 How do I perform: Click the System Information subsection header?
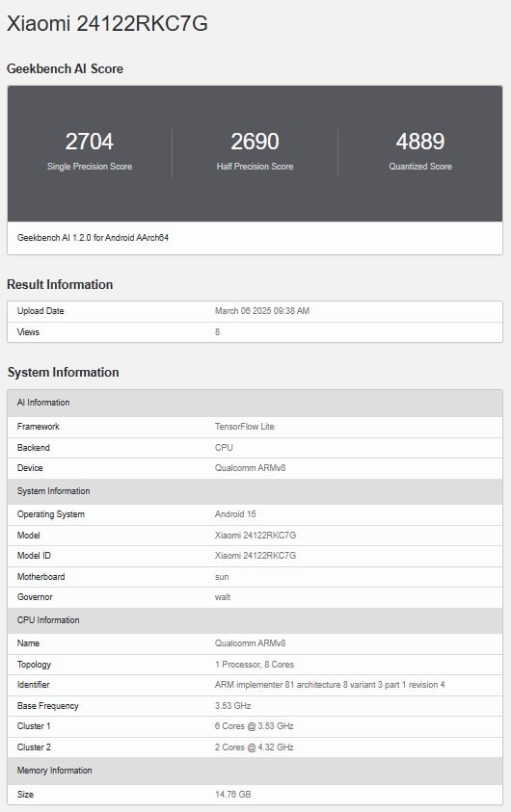point(255,491)
